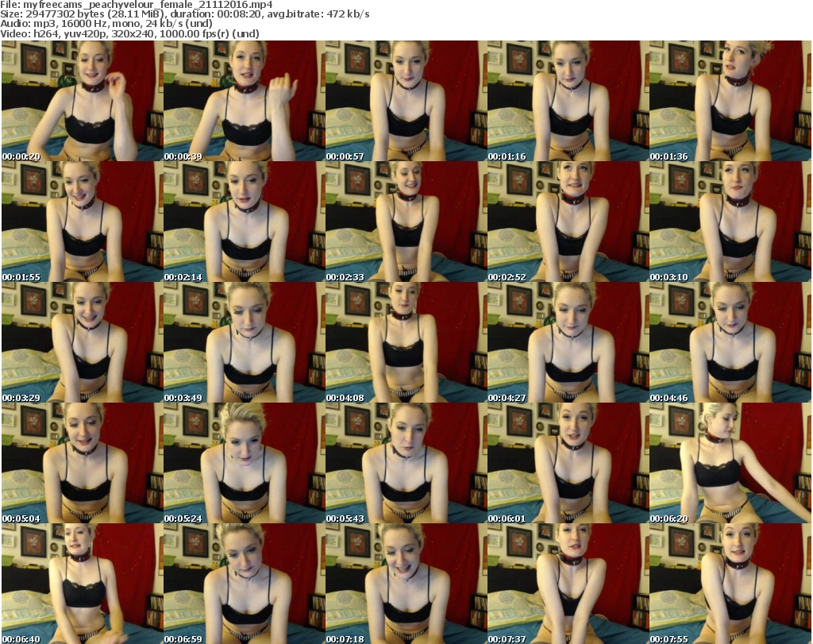The width and height of the screenshot is (813, 644).
Task: Open the thumbnail stamped 00:03:29
Action: point(82,343)
